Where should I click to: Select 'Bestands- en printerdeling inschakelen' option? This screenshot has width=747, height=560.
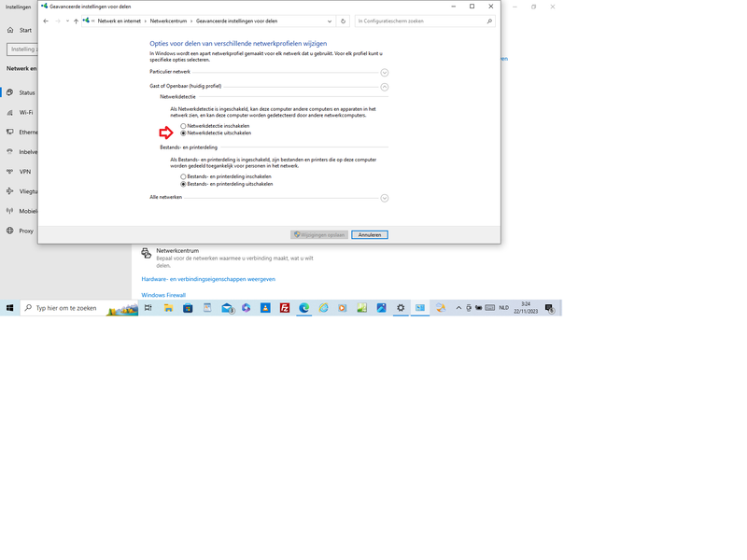[x=184, y=176]
